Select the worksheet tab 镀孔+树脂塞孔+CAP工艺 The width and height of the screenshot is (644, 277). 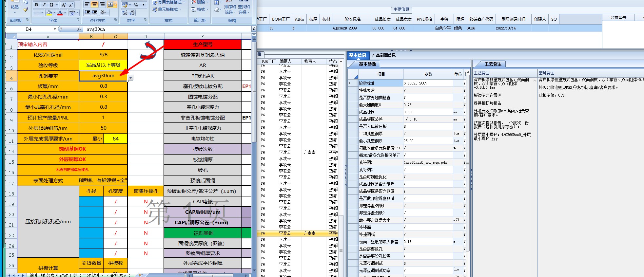click(x=80, y=275)
